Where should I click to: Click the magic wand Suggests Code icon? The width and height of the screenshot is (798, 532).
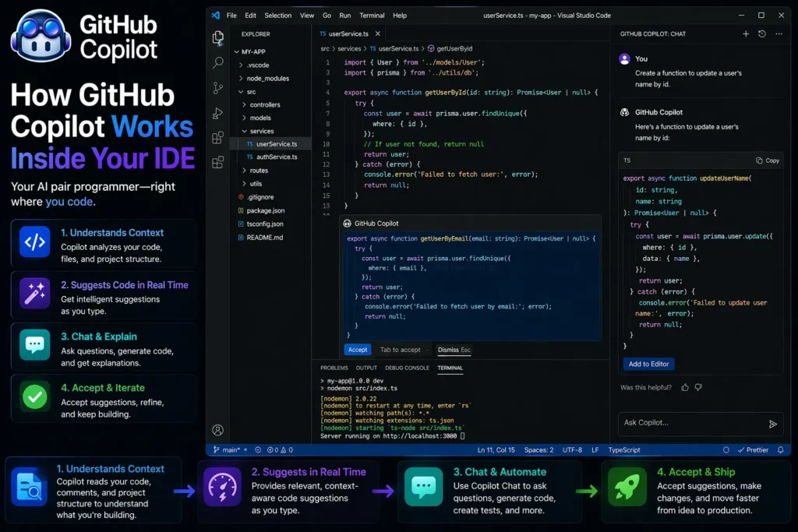(x=34, y=294)
